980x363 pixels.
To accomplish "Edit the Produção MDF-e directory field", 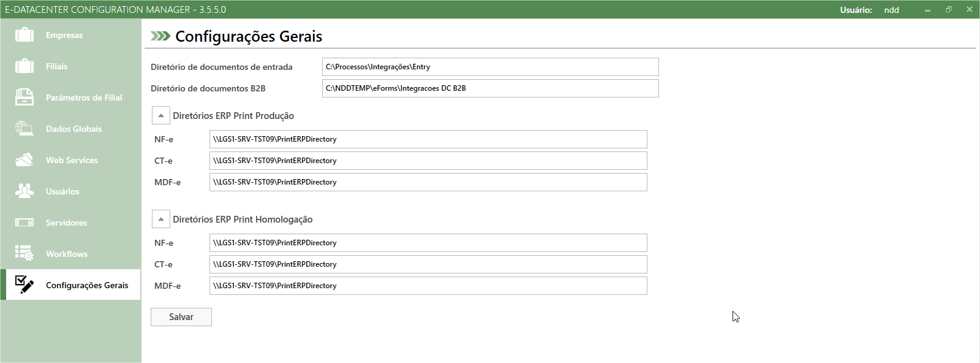I will pos(428,182).
